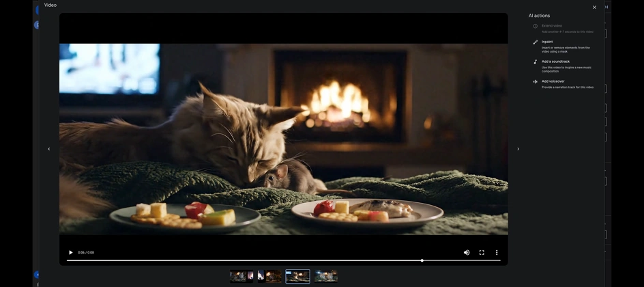644x287 pixels.
Task: Choose the Add voiceover action
Action: coord(553,81)
